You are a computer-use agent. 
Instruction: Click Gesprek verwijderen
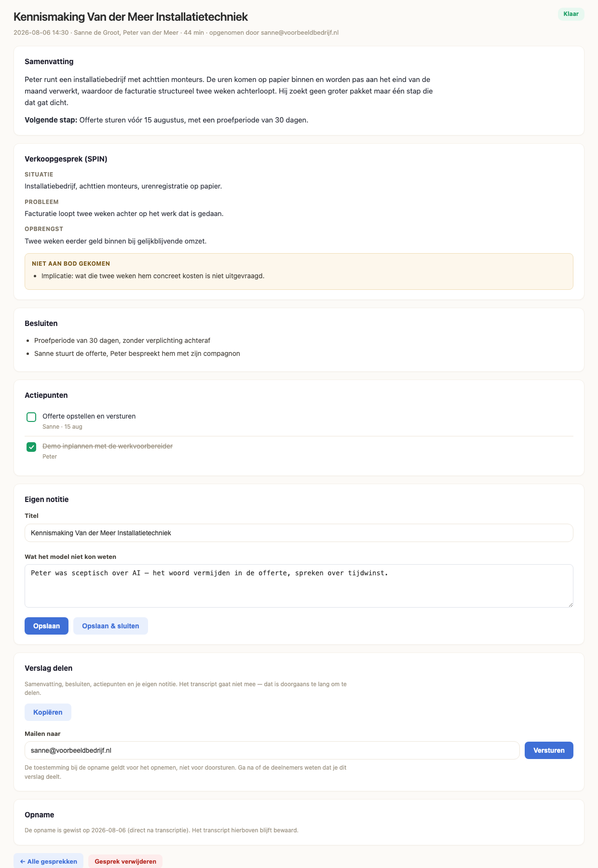[125, 861]
